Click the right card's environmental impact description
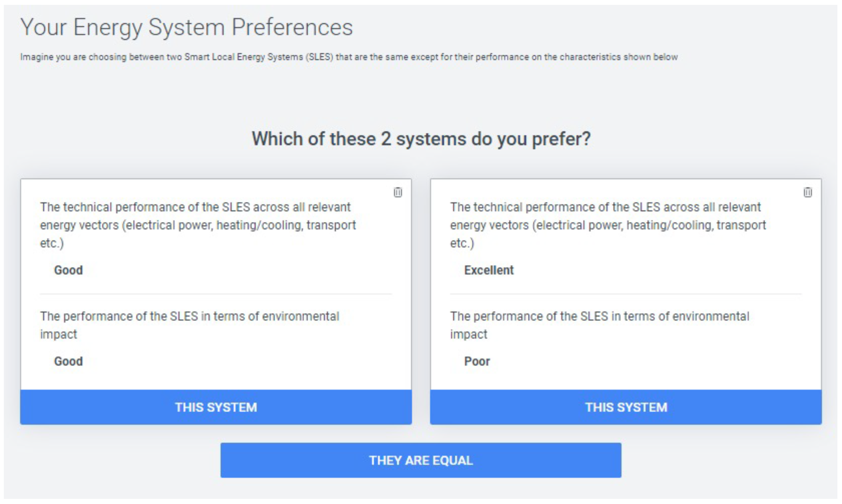Screen dimensions: 842x504 600,325
